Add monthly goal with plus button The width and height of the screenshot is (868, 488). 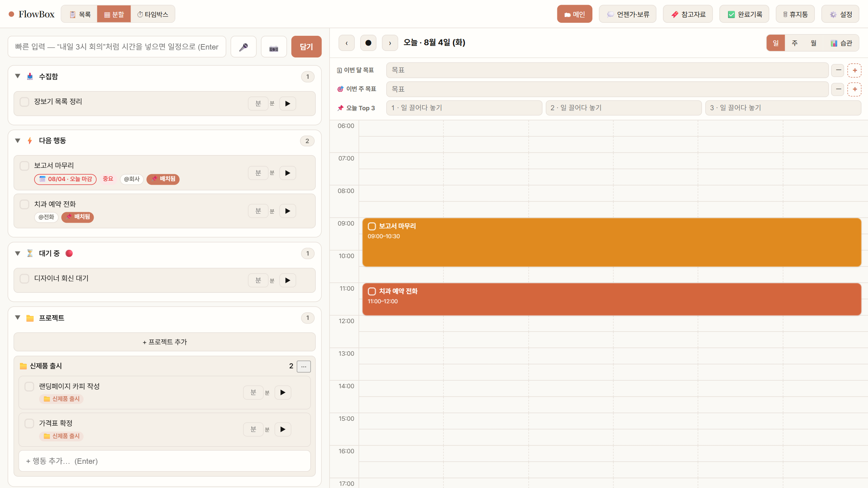pos(854,70)
